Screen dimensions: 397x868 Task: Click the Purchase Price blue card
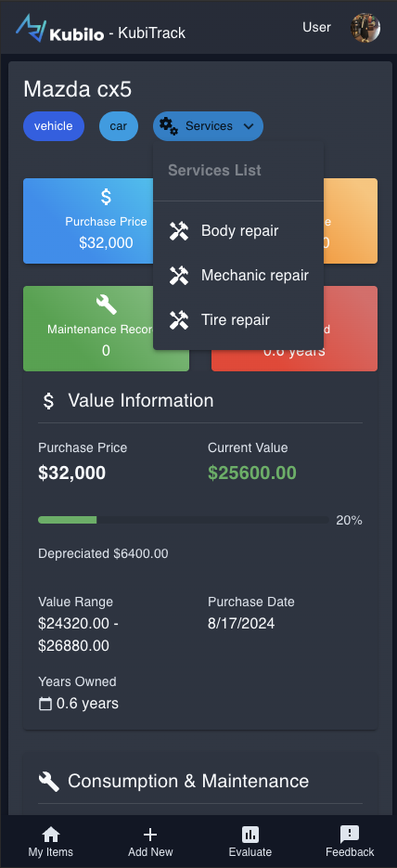coord(88,221)
